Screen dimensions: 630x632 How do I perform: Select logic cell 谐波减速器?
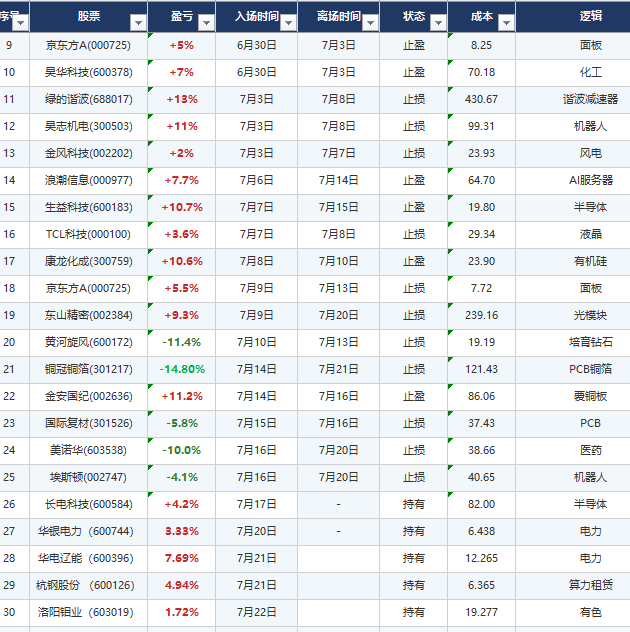(573, 99)
